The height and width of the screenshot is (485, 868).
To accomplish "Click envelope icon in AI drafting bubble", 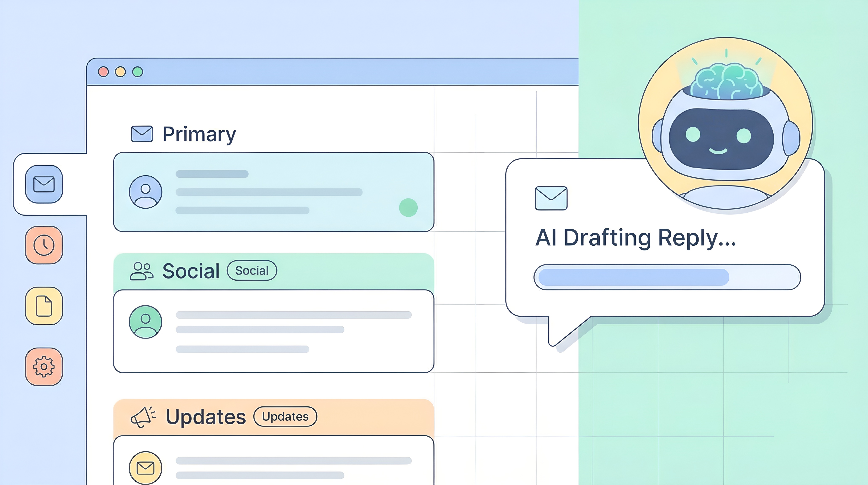I will (551, 198).
